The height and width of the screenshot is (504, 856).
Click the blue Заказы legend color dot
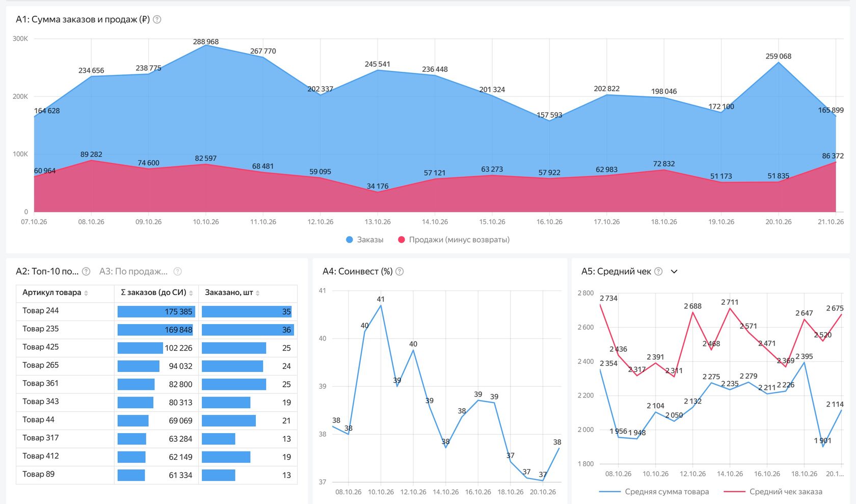pyautogui.click(x=350, y=240)
